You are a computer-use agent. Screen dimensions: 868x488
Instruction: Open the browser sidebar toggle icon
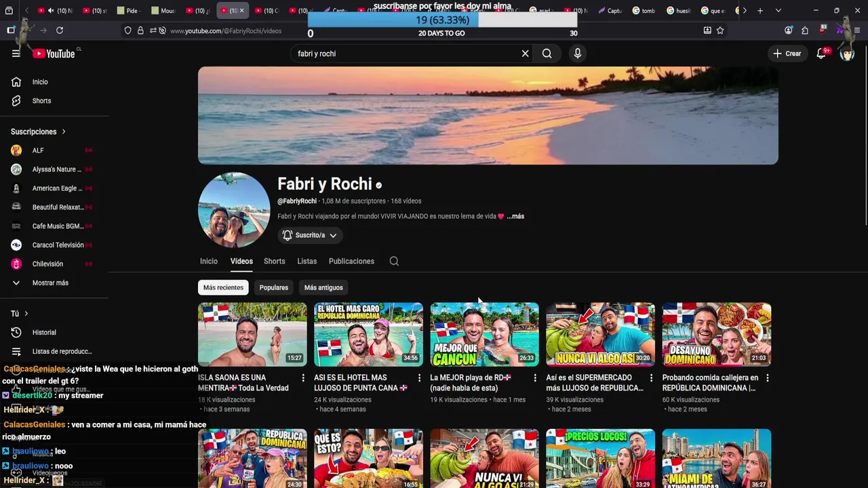[x=11, y=30]
